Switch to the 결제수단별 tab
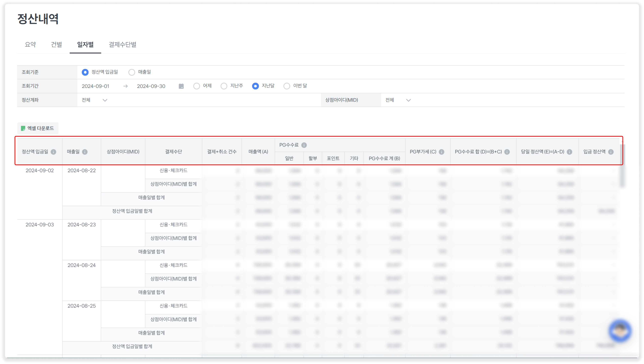 122,45
